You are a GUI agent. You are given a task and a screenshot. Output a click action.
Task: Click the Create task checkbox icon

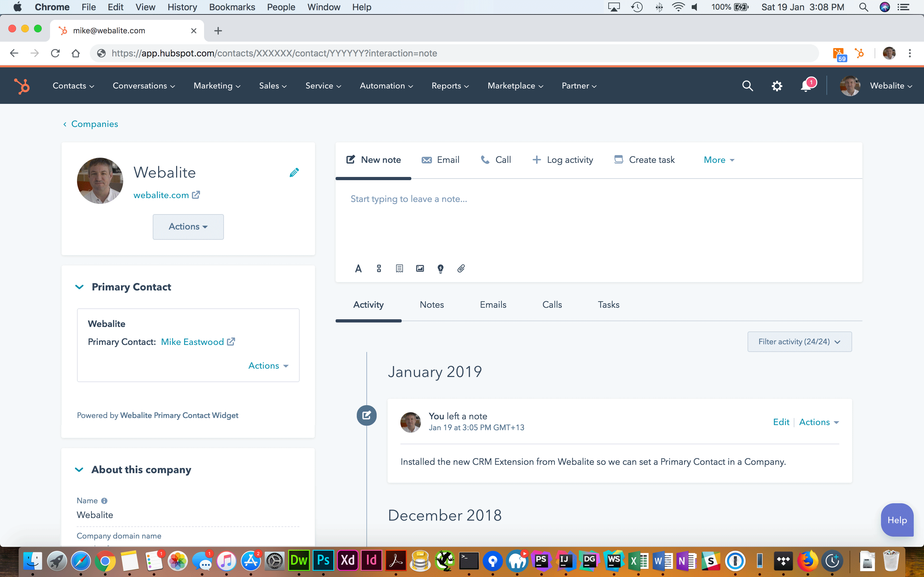click(618, 160)
